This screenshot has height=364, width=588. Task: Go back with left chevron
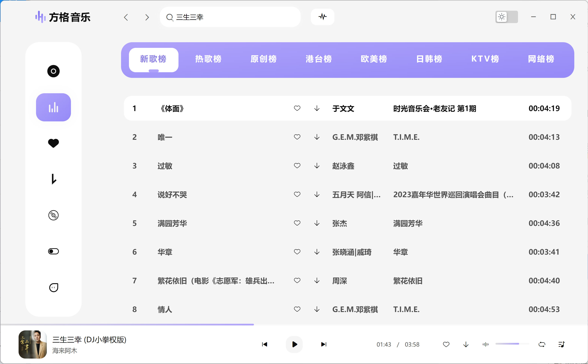tap(126, 17)
